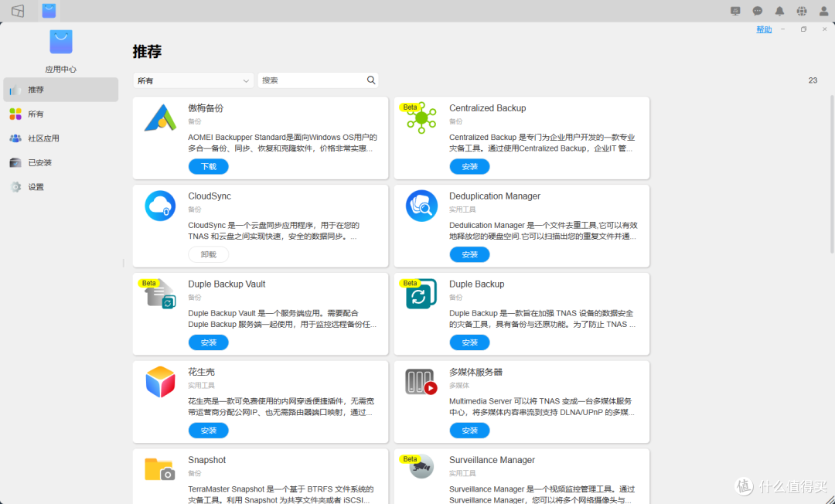This screenshot has width=835, height=504.
Task: Open the Centralized Backup app icon
Action: pos(422,117)
